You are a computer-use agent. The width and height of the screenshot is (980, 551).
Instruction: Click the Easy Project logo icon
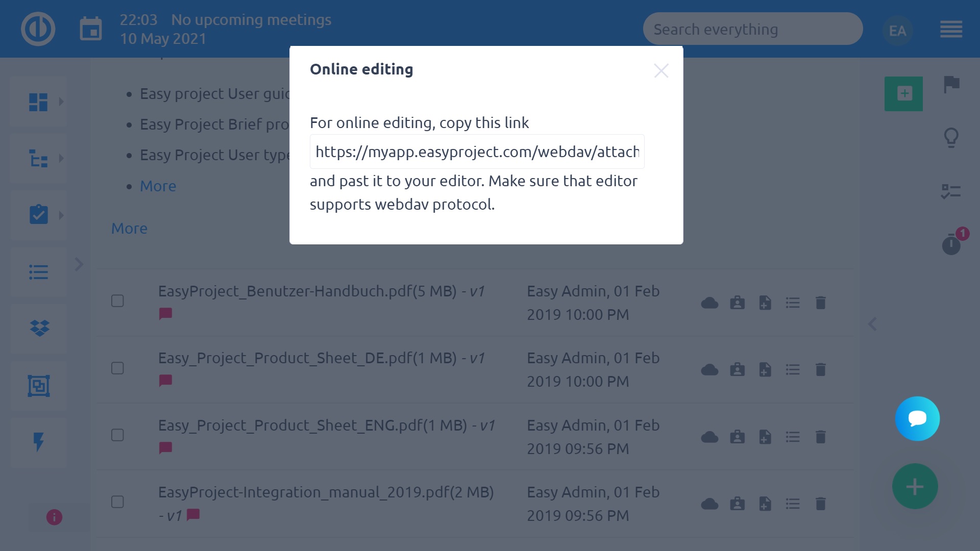point(38,29)
